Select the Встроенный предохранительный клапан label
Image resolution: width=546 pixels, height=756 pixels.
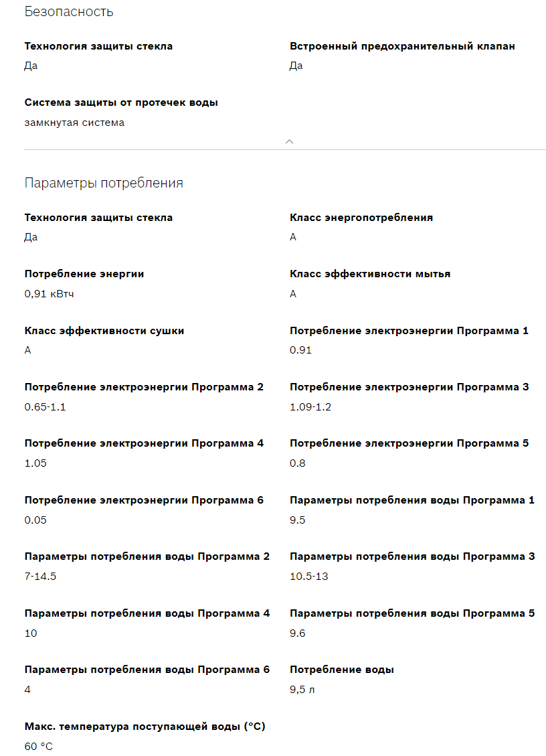coord(402,46)
